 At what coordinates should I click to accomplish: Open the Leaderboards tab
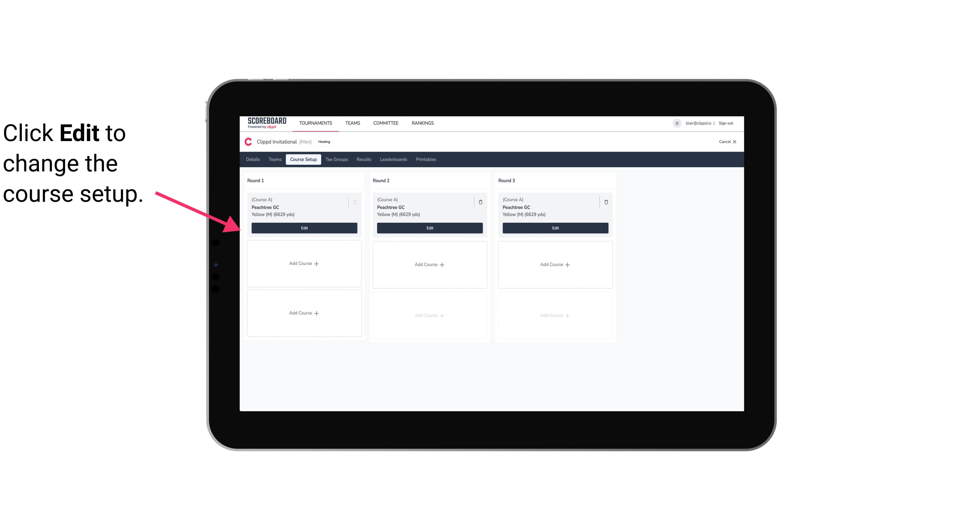(x=393, y=160)
